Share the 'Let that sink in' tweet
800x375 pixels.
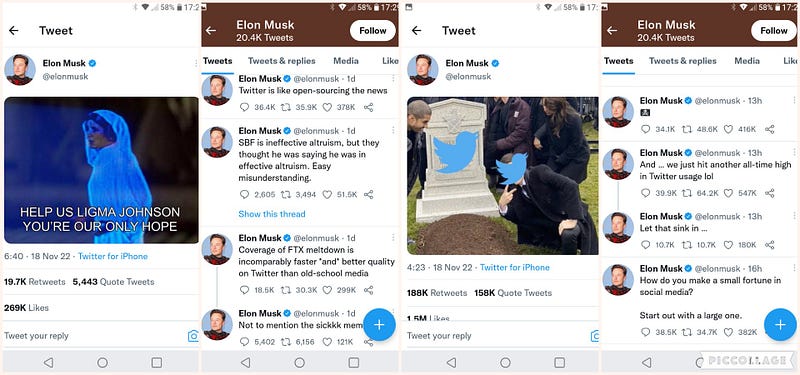770,245
